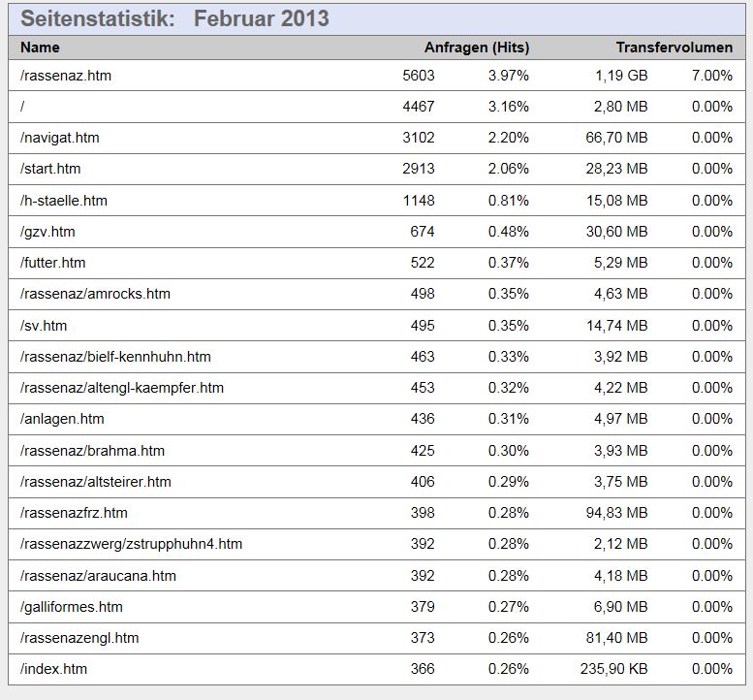The image size is (753, 700).
Task: Click the 7.00% transfer percentage
Action: (x=711, y=76)
